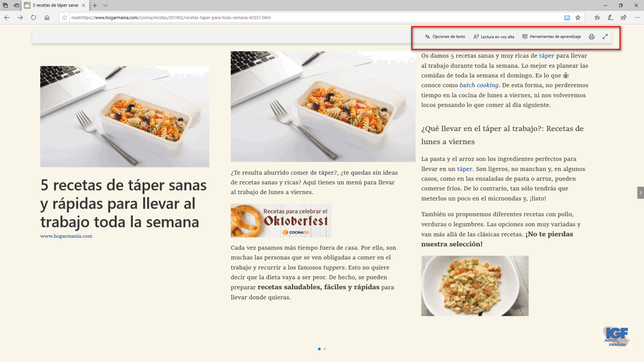Close the '5 recetas de táper' tab
644x362 pixels.
click(83, 6)
